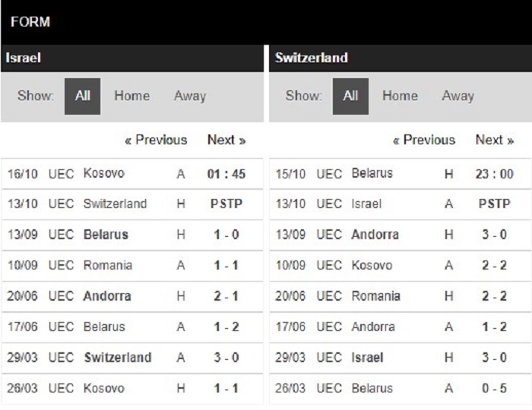This screenshot has height=410, width=532.
Task: Show Switzerland Away matches only
Action: (x=458, y=96)
